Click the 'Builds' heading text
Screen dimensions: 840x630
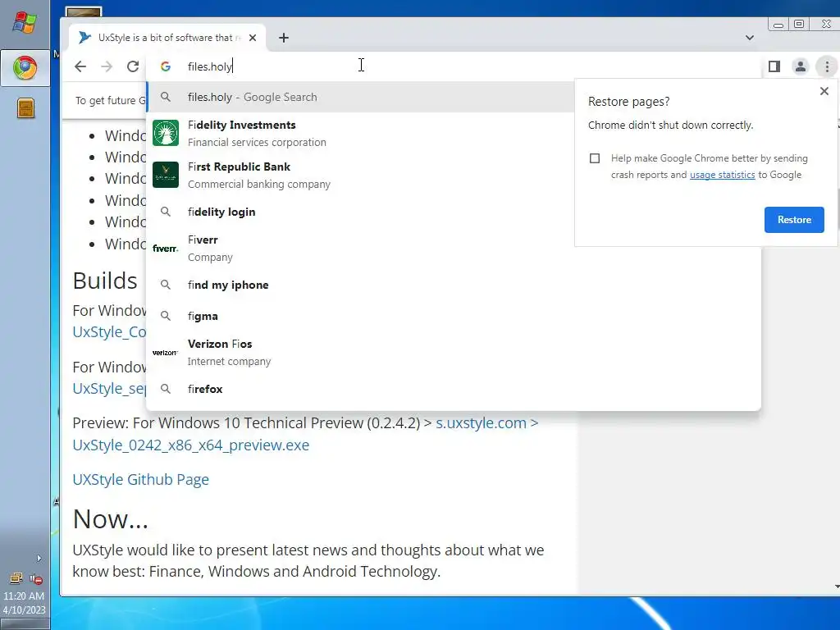[x=105, y=281]
